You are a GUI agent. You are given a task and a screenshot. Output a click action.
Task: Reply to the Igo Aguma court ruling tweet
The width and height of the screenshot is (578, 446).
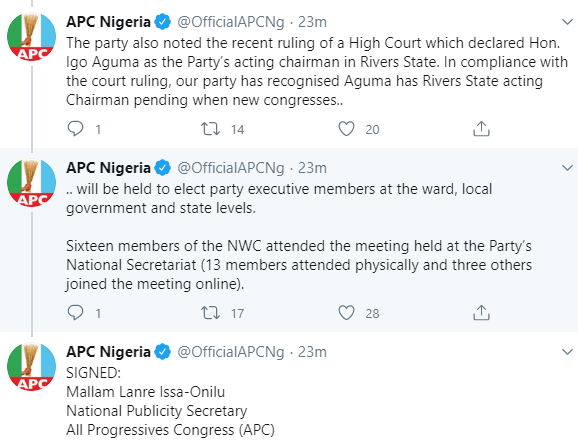76,129
